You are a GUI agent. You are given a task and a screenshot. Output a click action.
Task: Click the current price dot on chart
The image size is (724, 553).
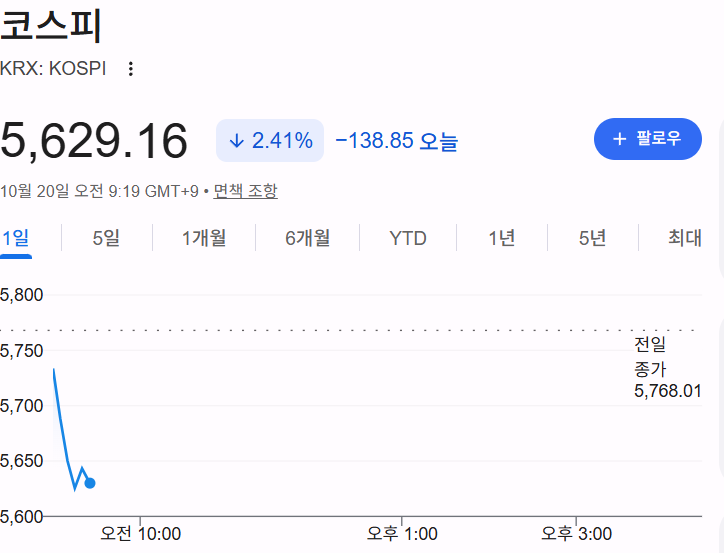click(90, 483)
